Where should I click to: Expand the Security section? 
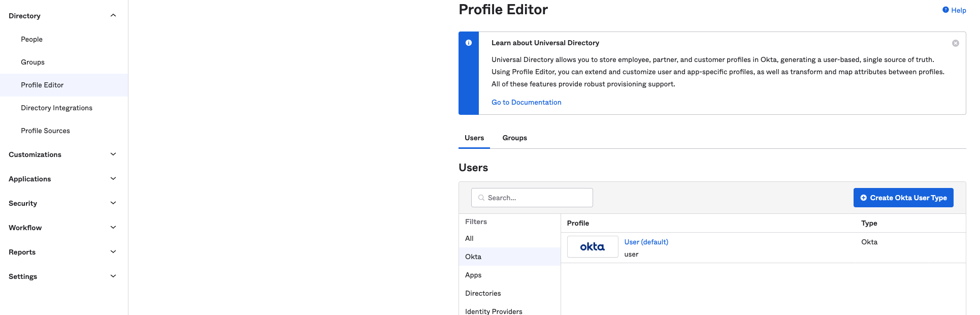coord(113,203)
